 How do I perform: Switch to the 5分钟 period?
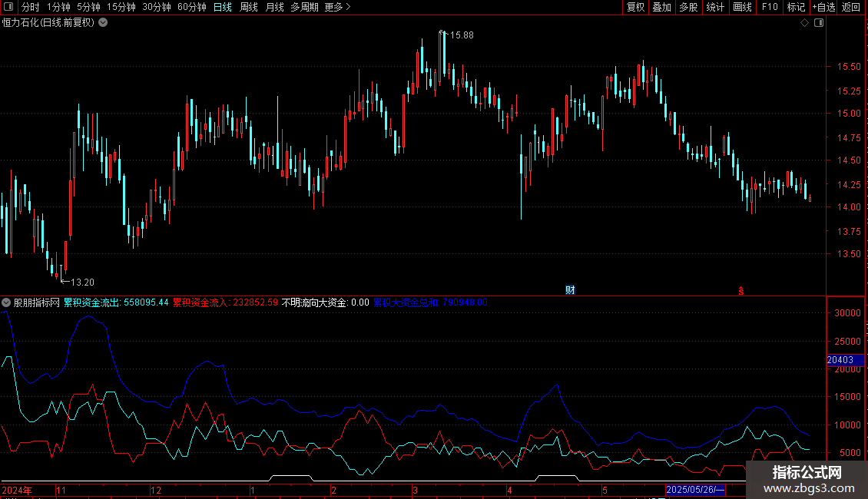pyautogui.click(x=88, y=7)
